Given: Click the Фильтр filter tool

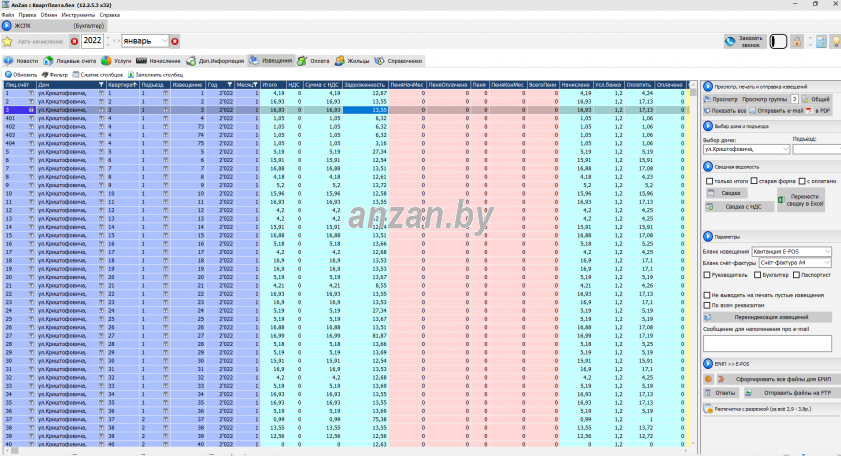Looking at the screenshot, I should pyautogui.click(x=54, y=74).
